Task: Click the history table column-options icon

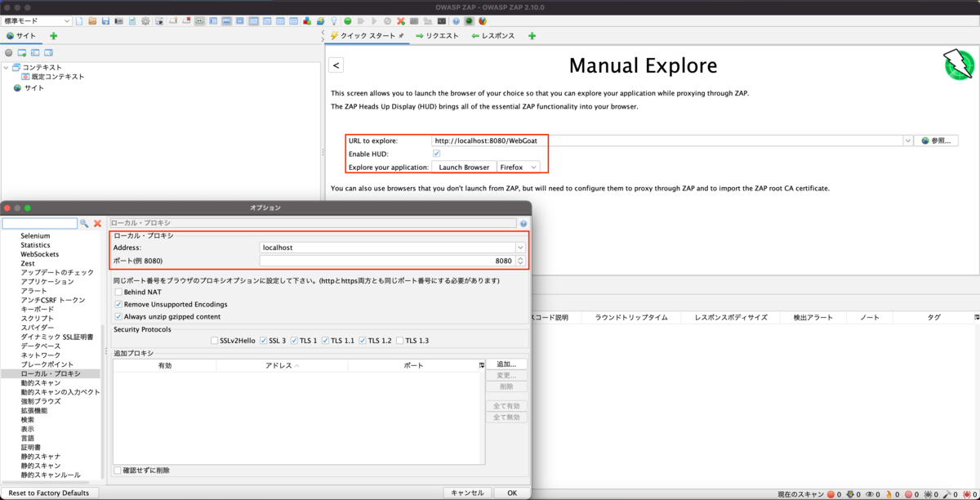Action: [x=976, y=317]
